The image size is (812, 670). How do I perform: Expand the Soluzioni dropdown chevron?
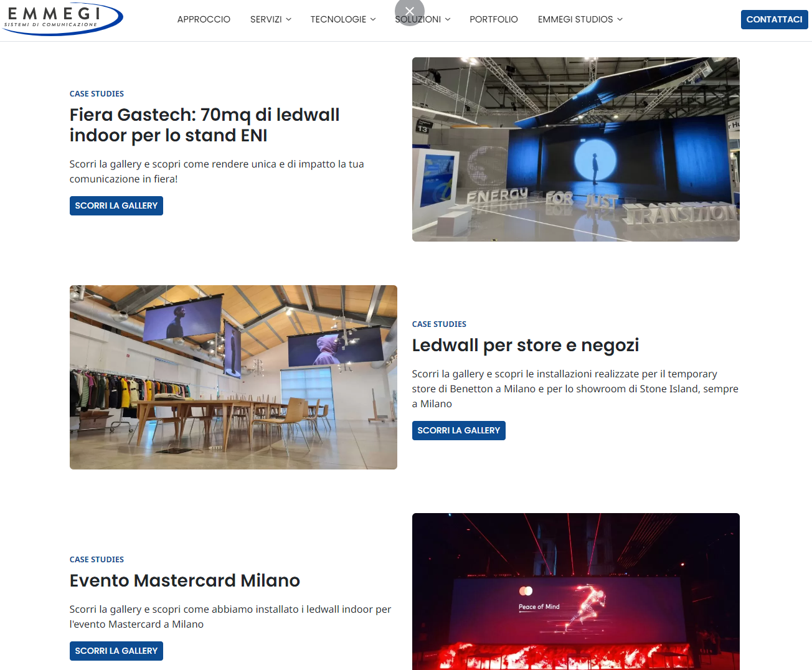tap(448, 19)
